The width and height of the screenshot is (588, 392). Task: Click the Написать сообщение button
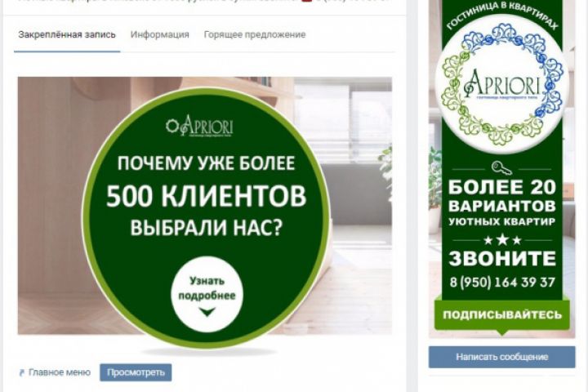(x=501, y=357)
